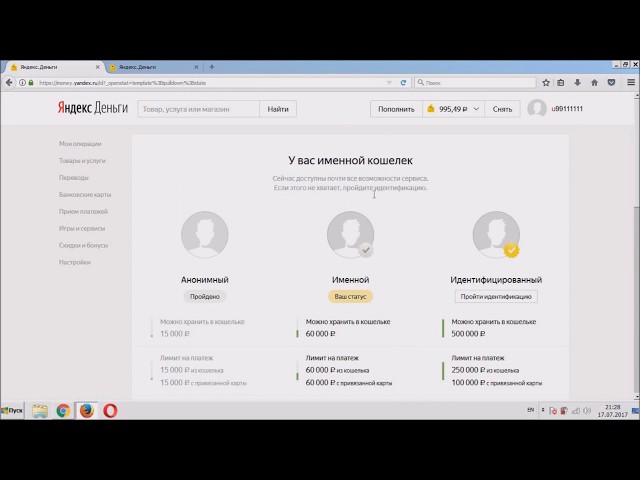Click the site info icon in address bar
The width and height of the screenshot is (640, 480).
(22, 83)
